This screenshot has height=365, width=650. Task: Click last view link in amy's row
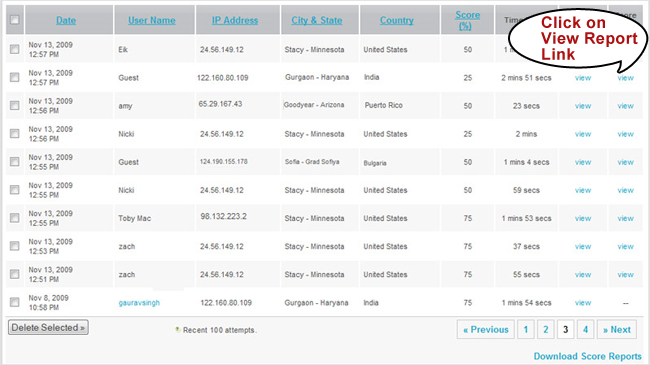click(x=626, y=106)
